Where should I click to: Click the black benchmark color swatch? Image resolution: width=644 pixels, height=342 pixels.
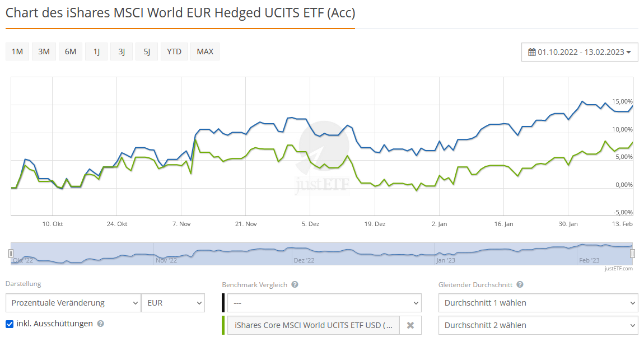[223, 303]
